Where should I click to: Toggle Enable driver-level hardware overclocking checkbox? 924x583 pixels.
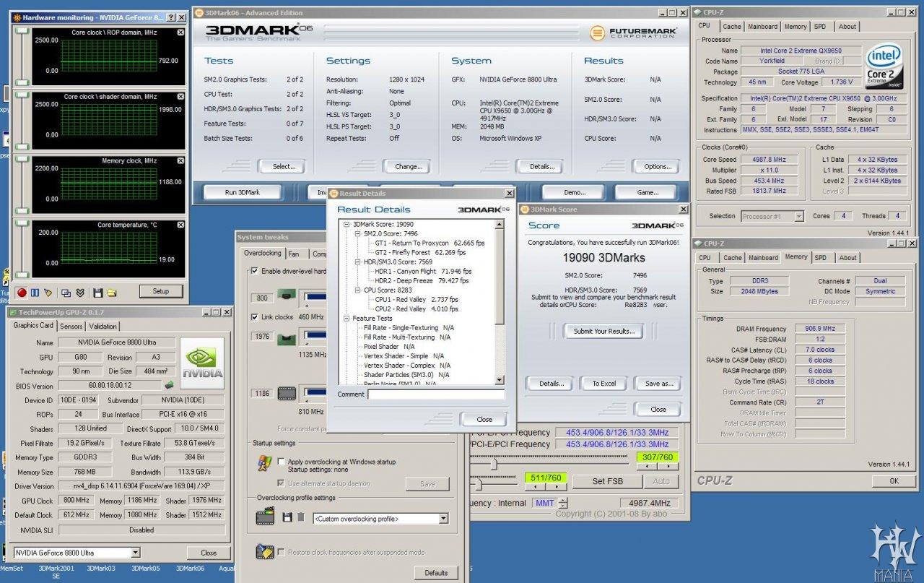coord(254,271)
